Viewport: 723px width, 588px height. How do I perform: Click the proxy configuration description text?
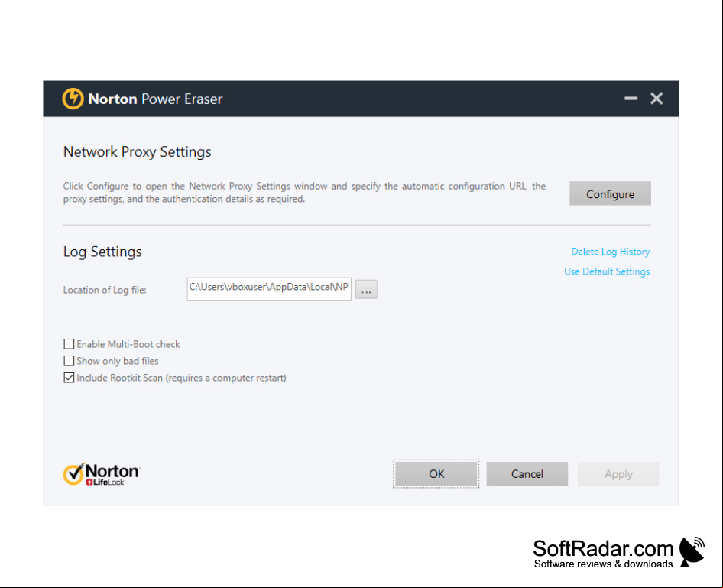click(304, 193)
